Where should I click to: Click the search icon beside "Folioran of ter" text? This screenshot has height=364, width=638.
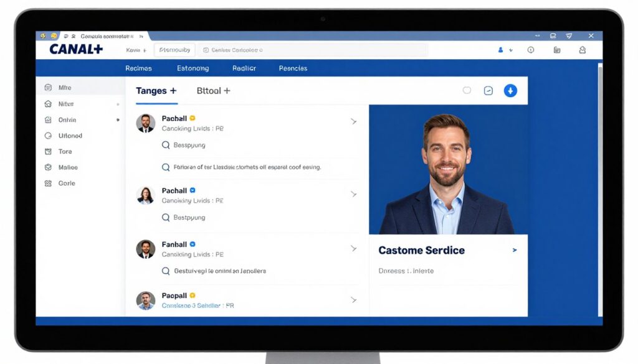(x=166, y=167)
